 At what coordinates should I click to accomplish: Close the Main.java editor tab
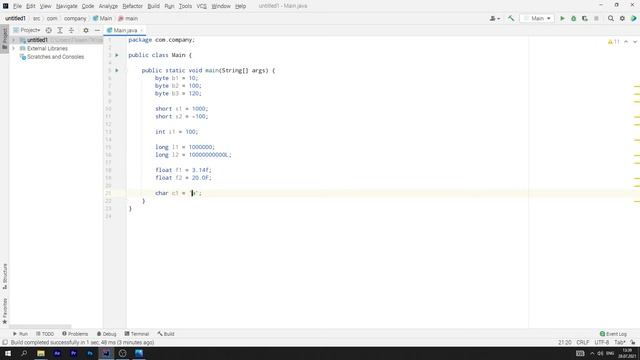point(142,31)
